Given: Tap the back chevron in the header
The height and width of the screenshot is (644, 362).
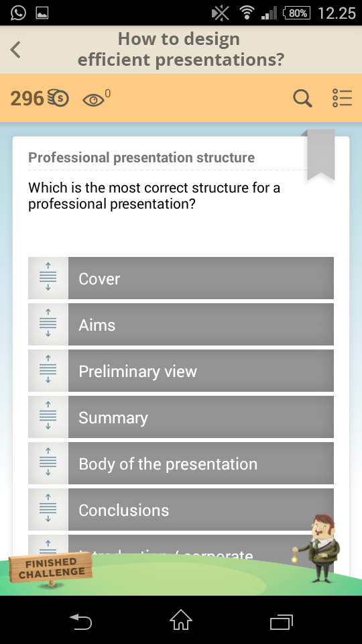Looking at the screenshot, I should click(15, 50).
